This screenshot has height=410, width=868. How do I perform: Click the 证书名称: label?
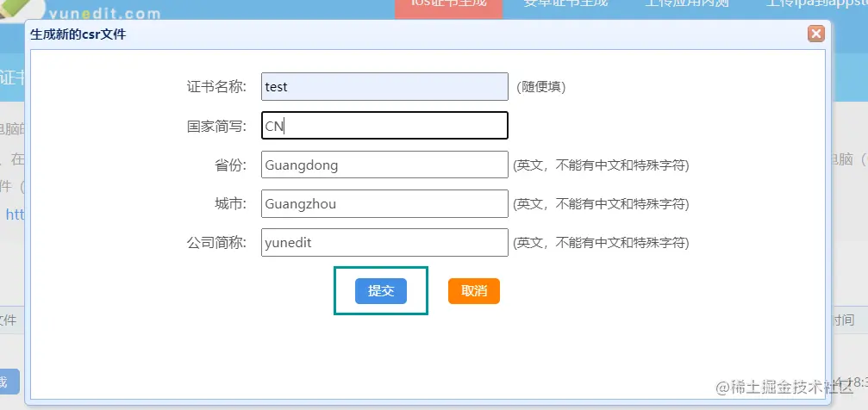[x=217, y=87]
